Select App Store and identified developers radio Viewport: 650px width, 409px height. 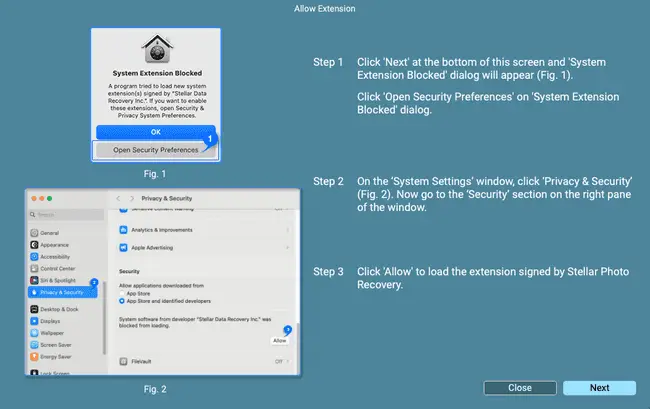tap(122, 301)
